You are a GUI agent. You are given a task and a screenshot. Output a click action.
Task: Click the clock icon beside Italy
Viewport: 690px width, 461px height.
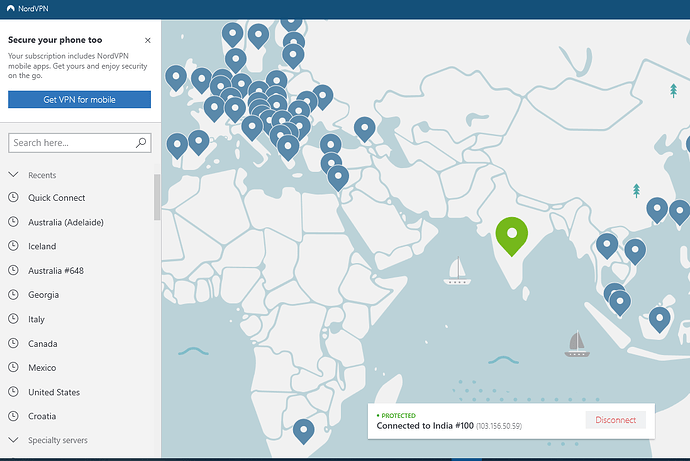[x=14, y=318]
